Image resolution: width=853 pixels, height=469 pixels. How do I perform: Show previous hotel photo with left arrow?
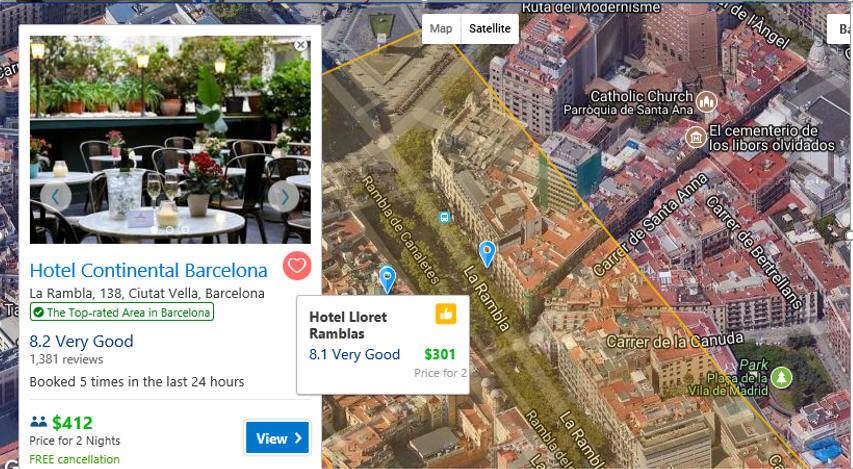pyautogui.click(x=55, y=196)
